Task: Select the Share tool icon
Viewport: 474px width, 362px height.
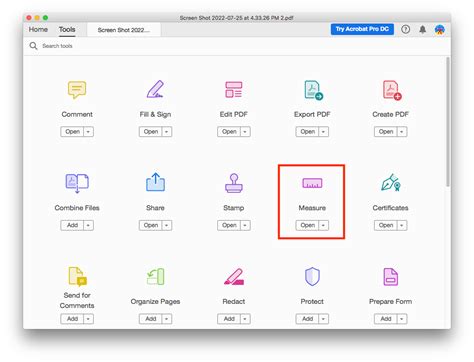Action: 155,182
